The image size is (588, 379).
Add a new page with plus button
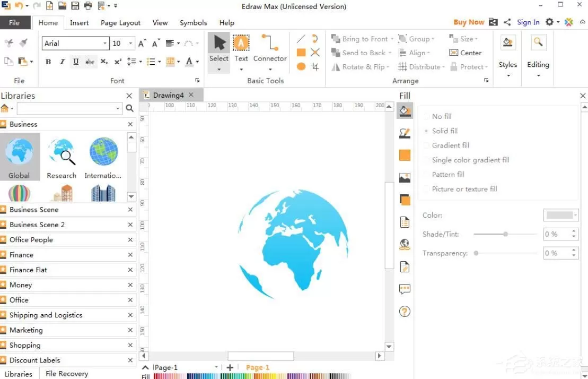click(230, 367)
